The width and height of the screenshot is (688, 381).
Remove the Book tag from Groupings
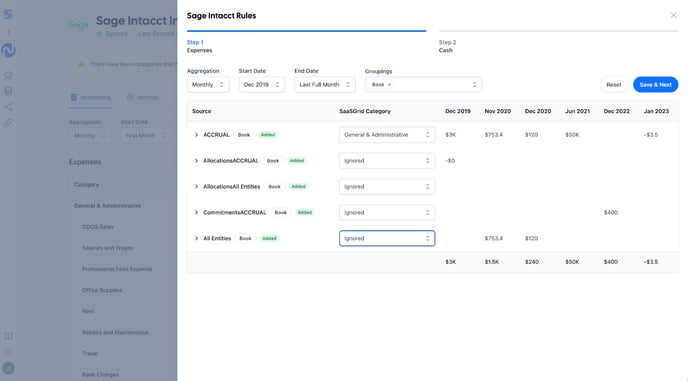[389, 85]
